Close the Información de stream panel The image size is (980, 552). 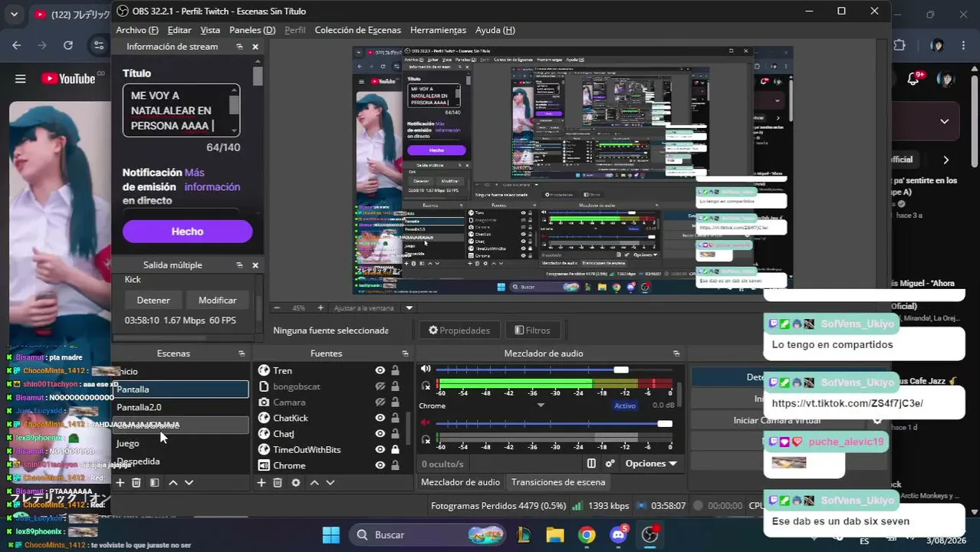[255, 47]
